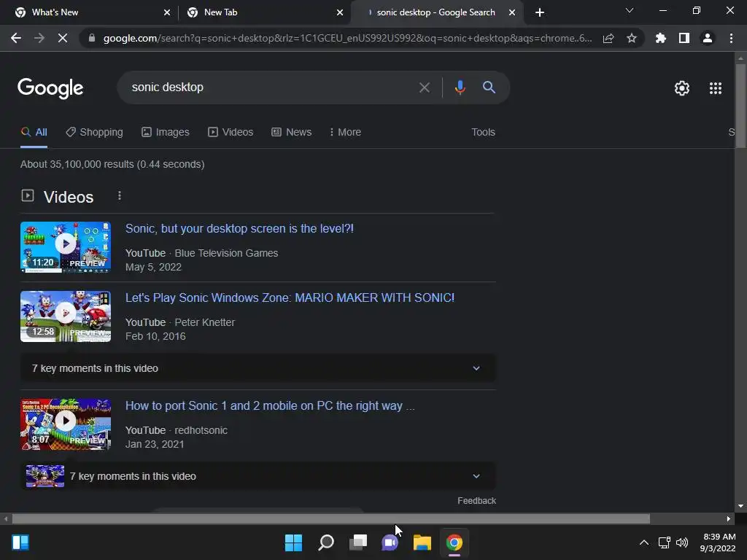The image size is (747, 560).
Task: Show hidden system tray icons
Action: pos(643,542)
